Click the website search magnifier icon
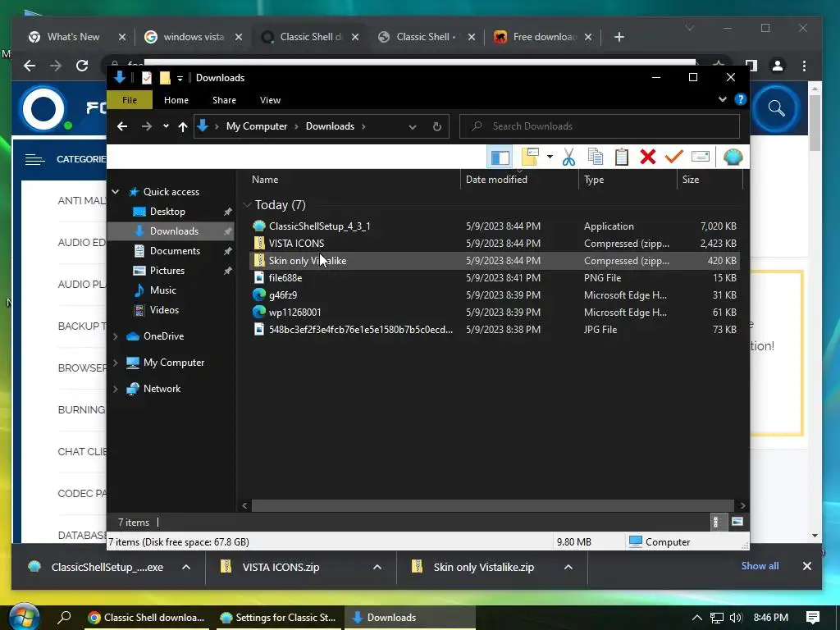 point(776,108)
